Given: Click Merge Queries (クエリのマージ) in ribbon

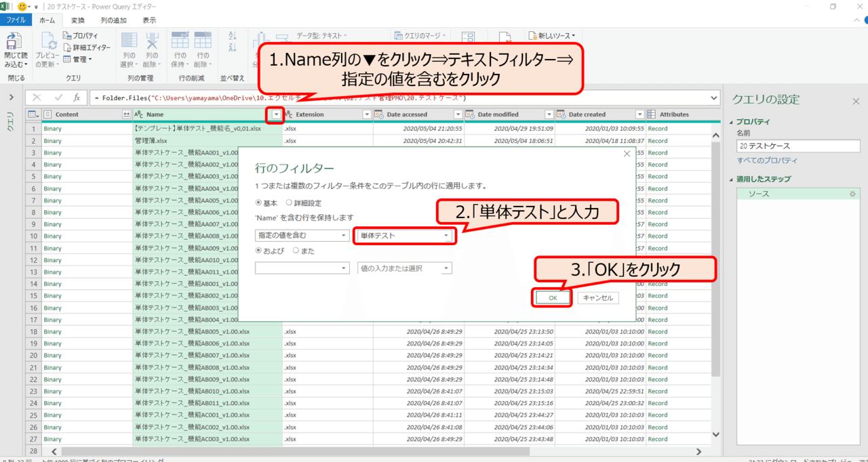Looking at the screenshot, I should coord(420,35).
